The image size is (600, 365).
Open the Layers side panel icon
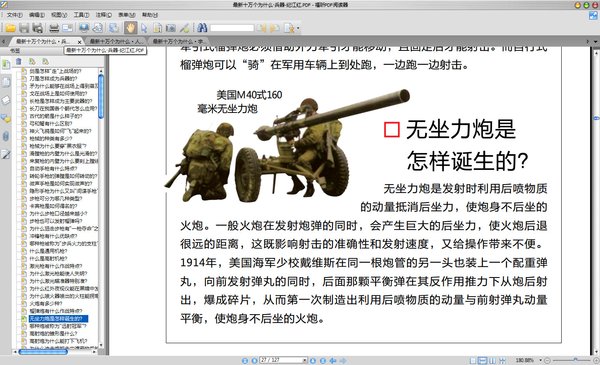[x=6, y=100]
